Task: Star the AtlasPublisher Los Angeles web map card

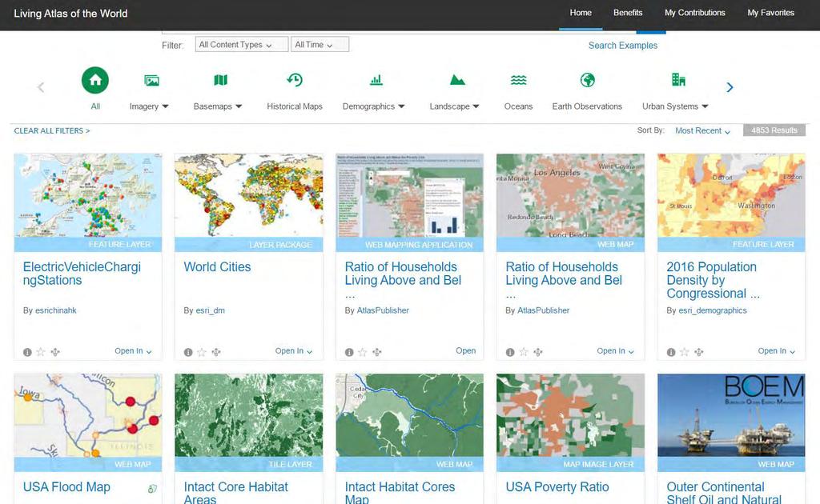Action: [x=524, y=352]
